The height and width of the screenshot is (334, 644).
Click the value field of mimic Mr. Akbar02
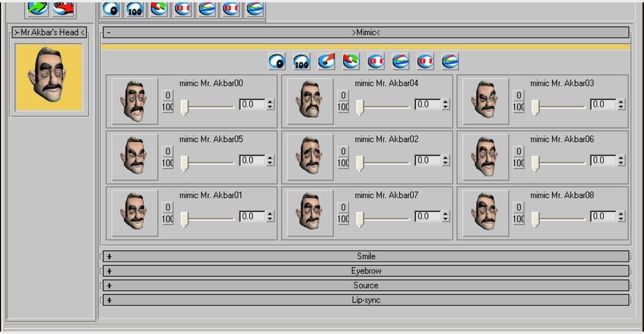point(427,160)
